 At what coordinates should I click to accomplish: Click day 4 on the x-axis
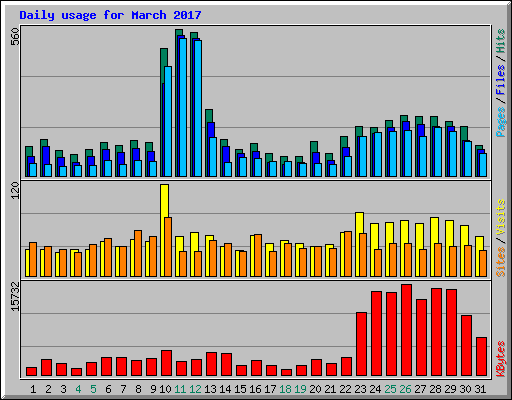(x=78, y=389)
